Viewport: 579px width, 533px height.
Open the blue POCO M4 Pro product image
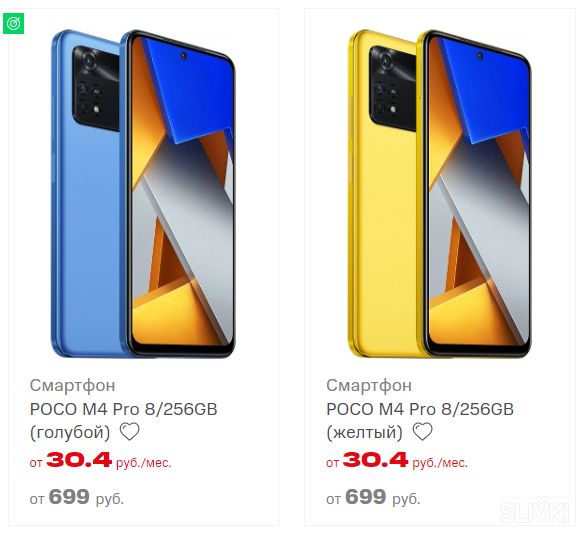pyautogui.click(x=143, y=193)
